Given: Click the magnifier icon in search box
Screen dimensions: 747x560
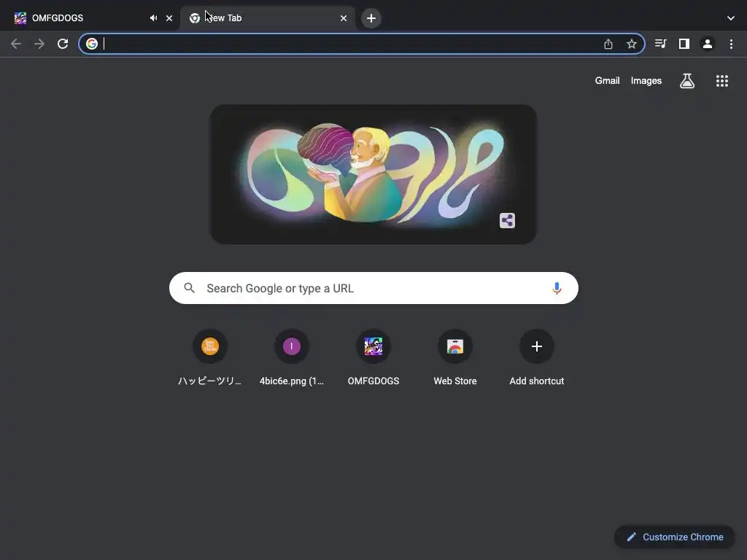Looking at the screenshot, I should 189,288.
